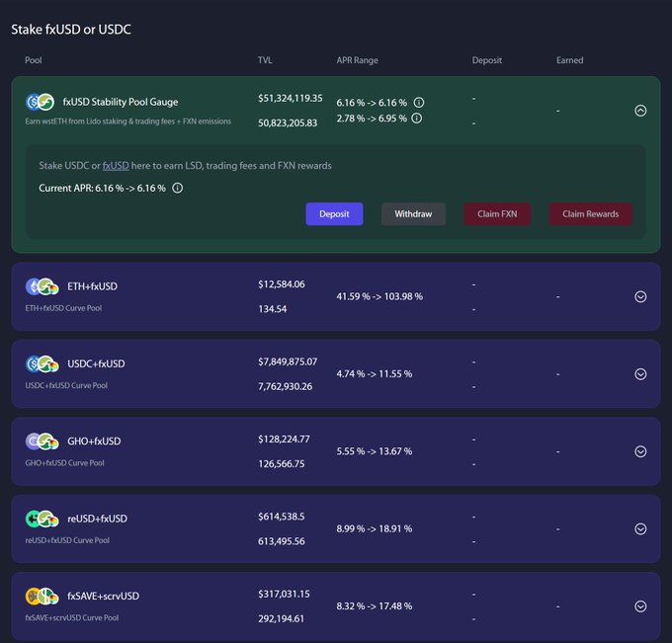Click the $128,224.77 TVL value
672x643 pixels.
coord(284,440)
